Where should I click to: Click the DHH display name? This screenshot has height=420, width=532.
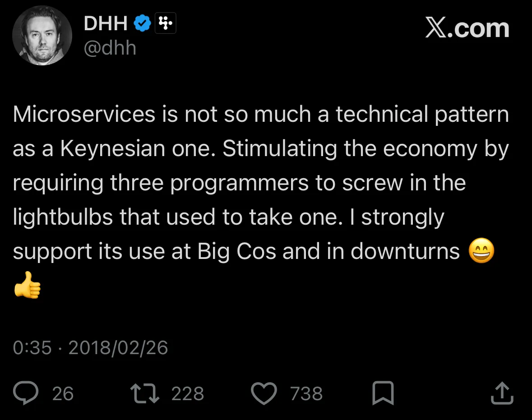pos(105,23)
